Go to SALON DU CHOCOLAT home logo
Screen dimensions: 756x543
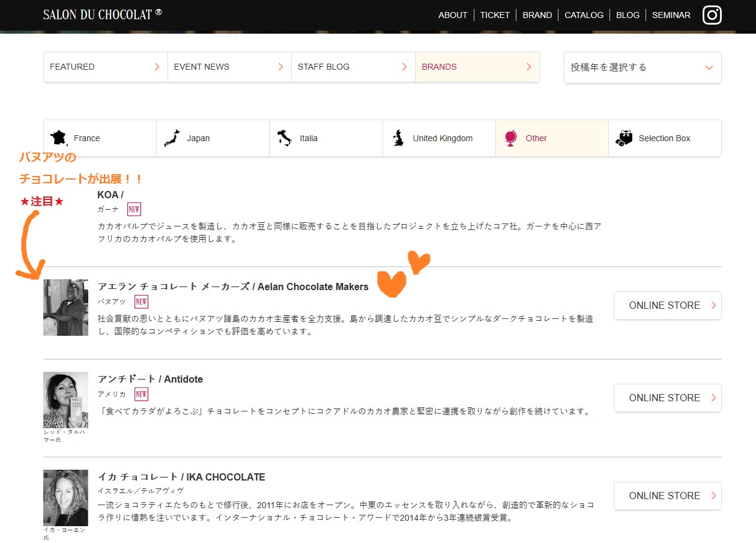click(103, 14)
